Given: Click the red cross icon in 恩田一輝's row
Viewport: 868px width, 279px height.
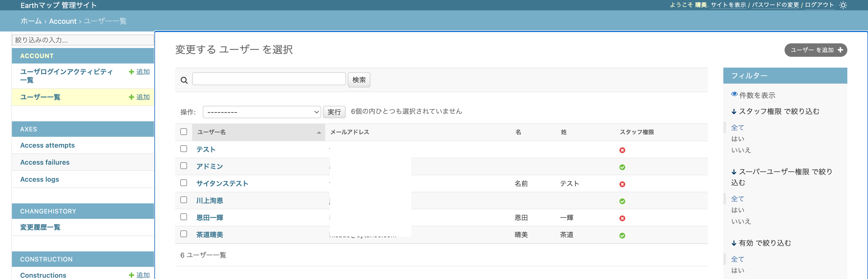Looking at the screenshot, I should point(622,218).
